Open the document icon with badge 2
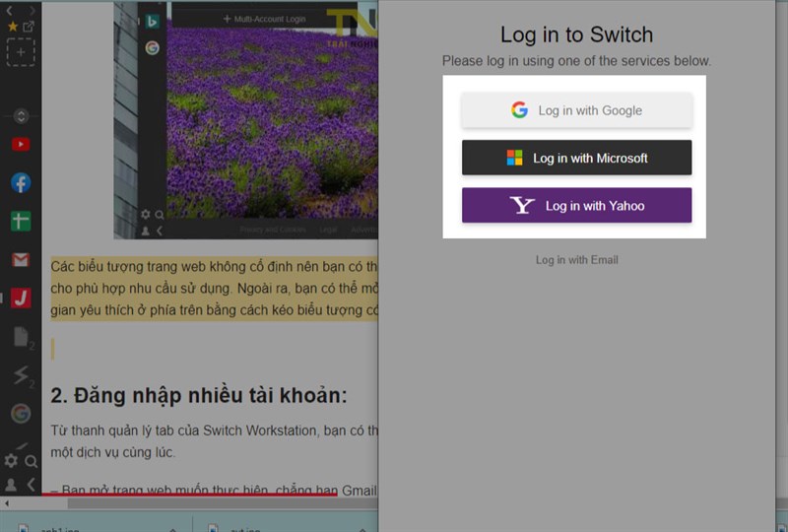788x532 pixels. (x=22, y=337)
